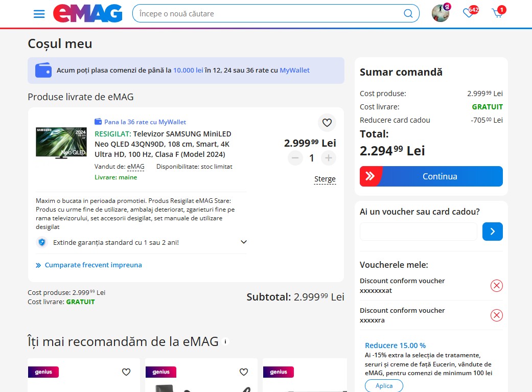Screen dimensions: 532x392
Task: Favorite the second recommended product
Action: (244, 372)
